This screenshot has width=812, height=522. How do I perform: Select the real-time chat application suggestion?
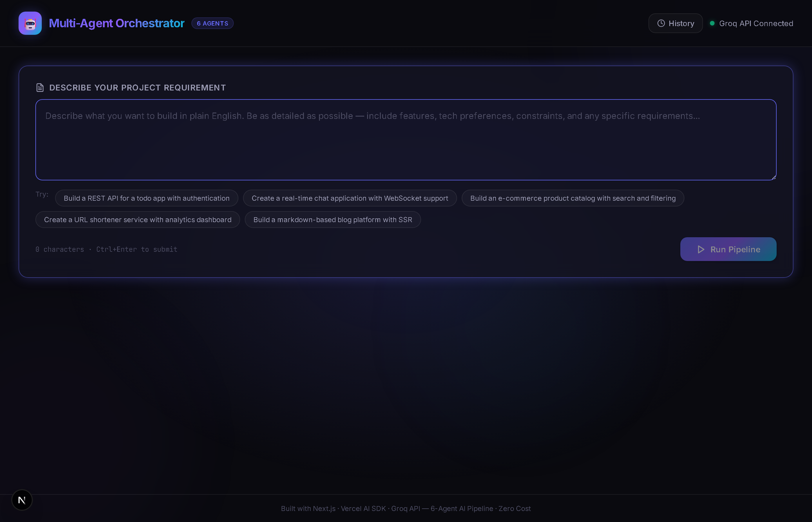click(349, 198)
